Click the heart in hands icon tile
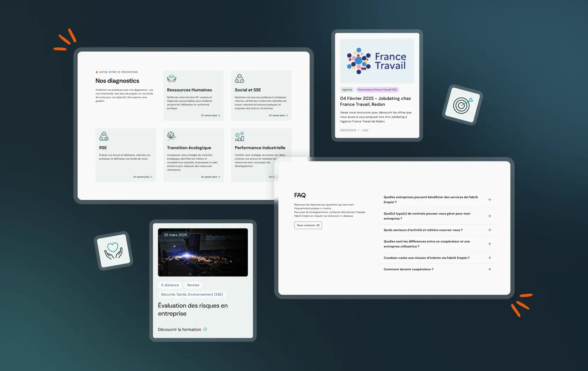The height and width of the screenshot is (371, 588). pyautogui.click(x=113, y=251)
